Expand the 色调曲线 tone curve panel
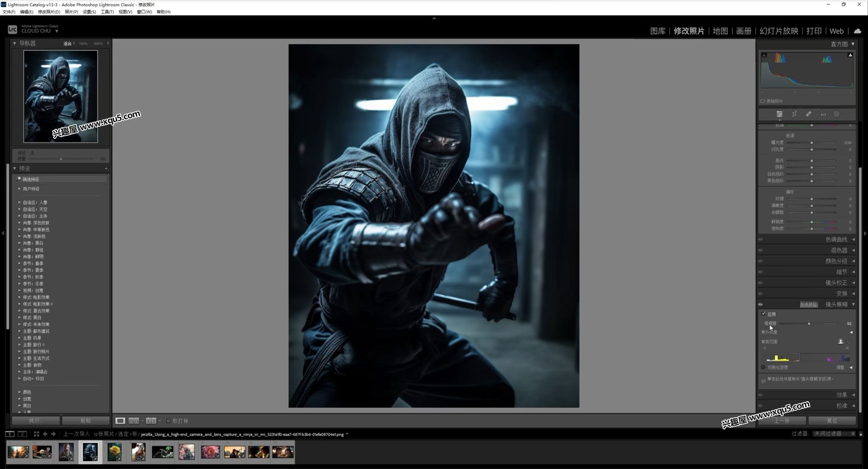The width and height of the screenshot is (868, 469). pos(836,239)
